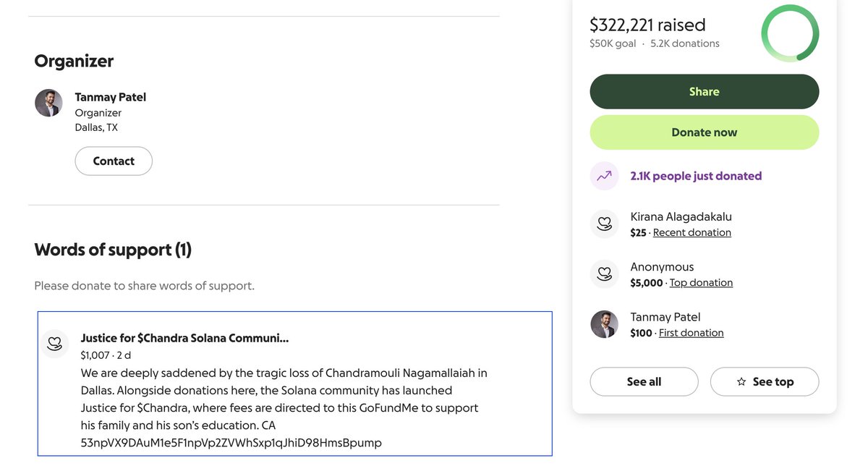The height and width of the screenshot is (466, 868).
Task: Open the First donation link
Action: [691, 333]
